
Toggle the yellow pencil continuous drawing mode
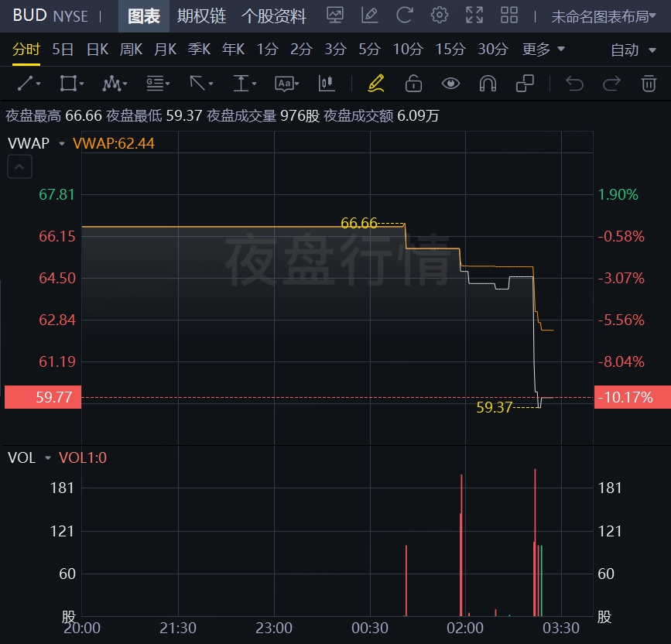376,84
